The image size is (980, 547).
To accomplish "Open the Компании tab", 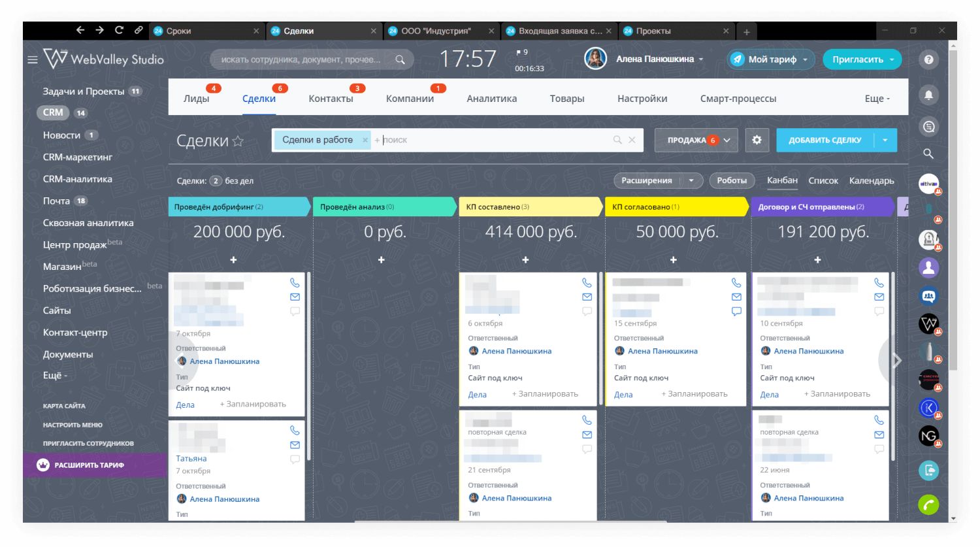I will 410,99.
